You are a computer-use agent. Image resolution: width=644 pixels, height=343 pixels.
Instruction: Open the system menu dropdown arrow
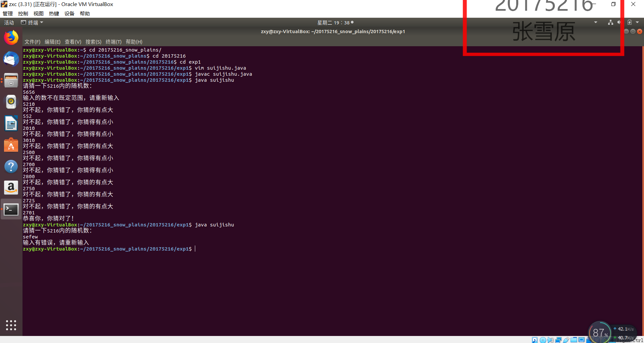point(637,22)
